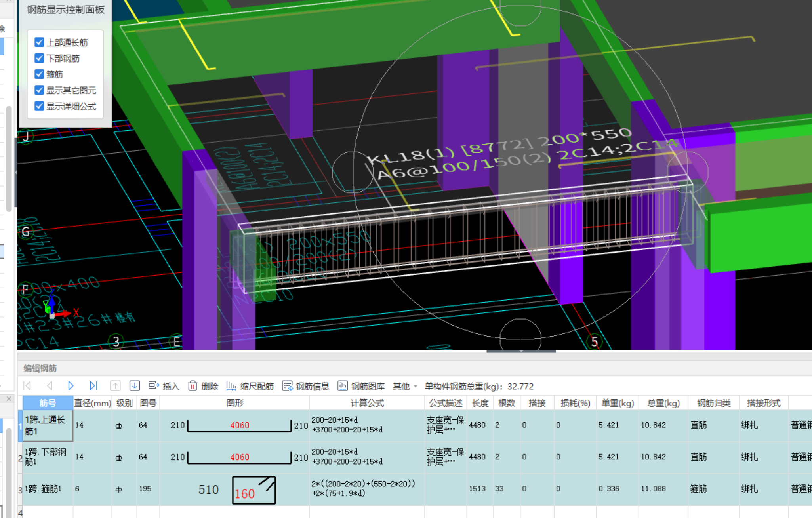Click 插入 to insert a rebar row
The width and height of the screenshot is (812, 518).
coord(164,386)
